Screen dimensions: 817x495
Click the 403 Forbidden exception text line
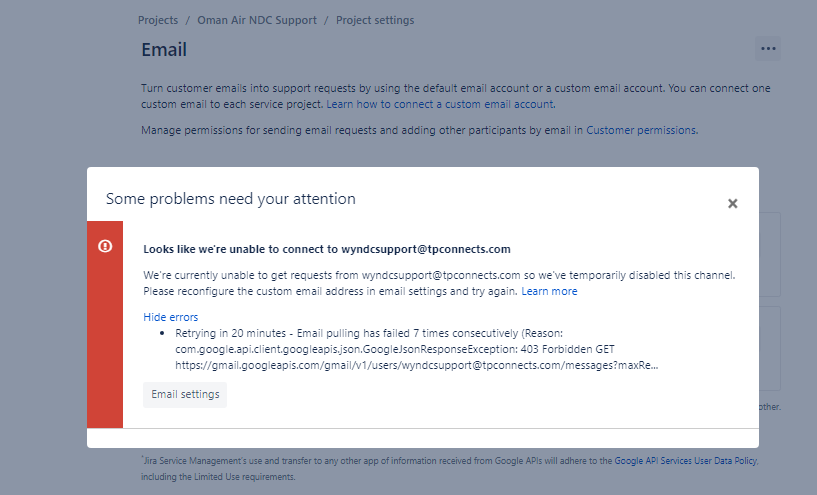(x=395, y=349)
